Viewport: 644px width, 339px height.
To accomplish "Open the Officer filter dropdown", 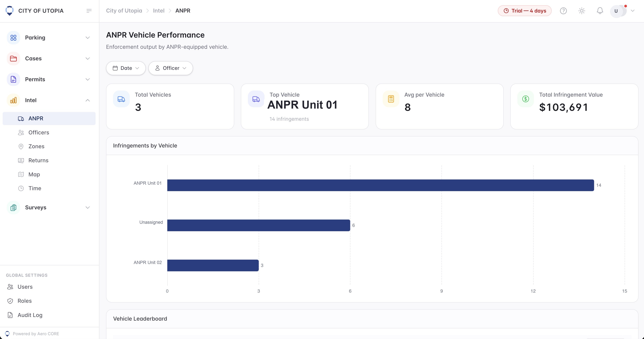I will (x=170, y=68).
